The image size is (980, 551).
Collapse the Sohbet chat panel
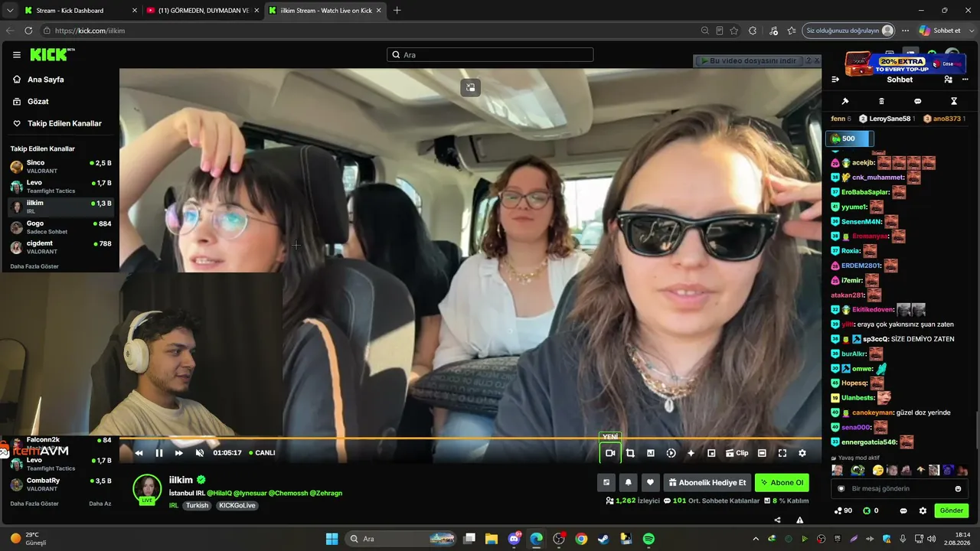pos(835,80)
